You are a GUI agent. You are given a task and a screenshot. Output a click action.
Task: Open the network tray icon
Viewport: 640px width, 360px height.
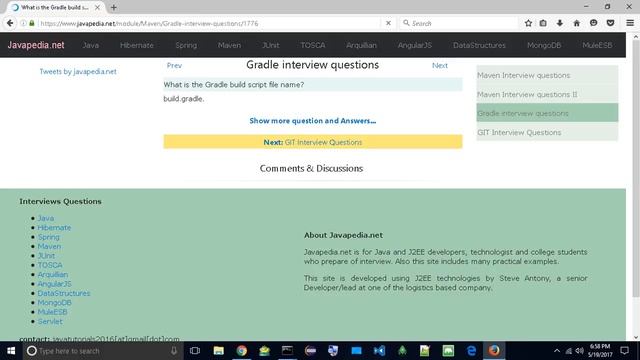[569, 351]
